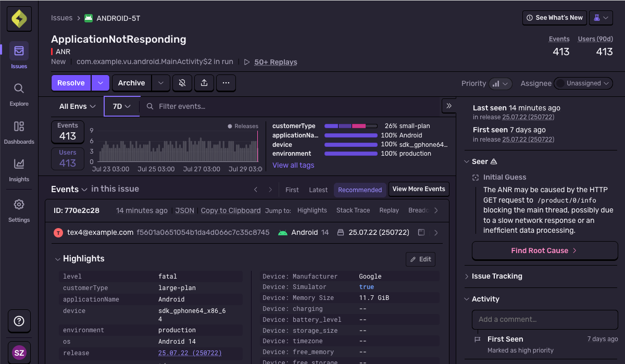The height and width of the screenshot is (364, 625).
Task: Open the All Envs dropdown
Action: [x=77, y=106]
